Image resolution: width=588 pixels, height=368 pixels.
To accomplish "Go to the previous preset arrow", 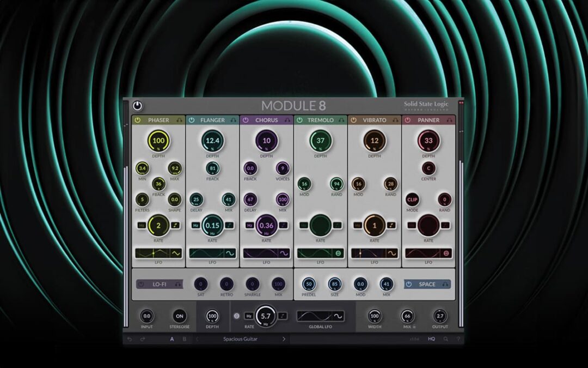I will tap(197, 339).
